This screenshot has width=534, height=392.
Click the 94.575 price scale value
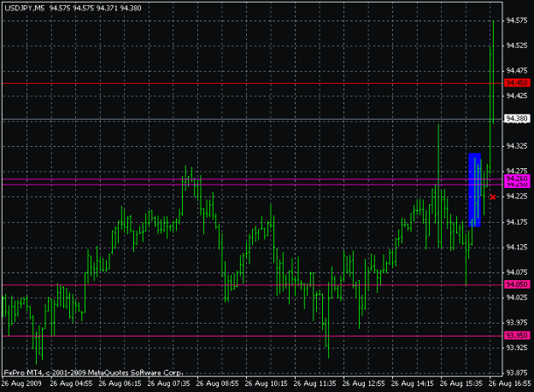(x=517, y=20)
